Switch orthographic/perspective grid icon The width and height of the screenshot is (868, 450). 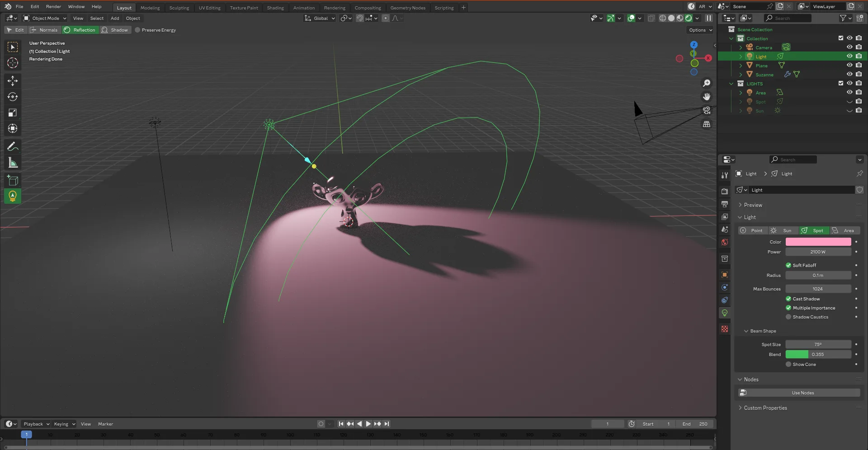(707, 124)
